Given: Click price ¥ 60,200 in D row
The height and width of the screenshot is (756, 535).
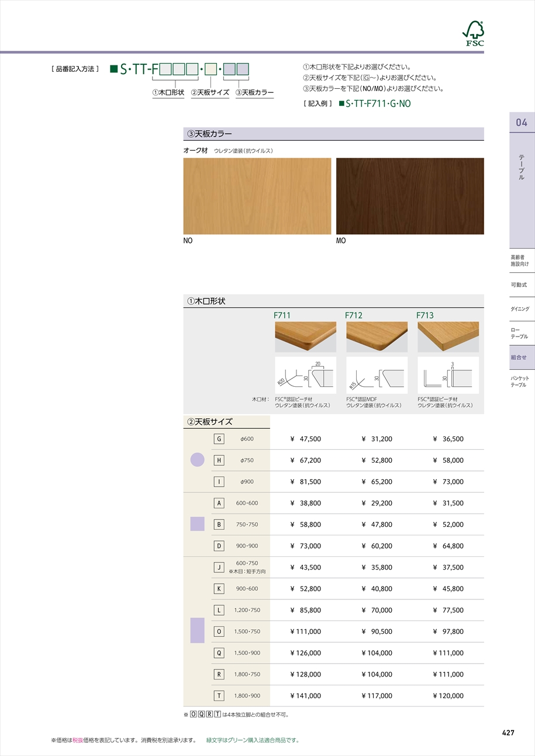Looking at the screenshot, I should 377,546.
